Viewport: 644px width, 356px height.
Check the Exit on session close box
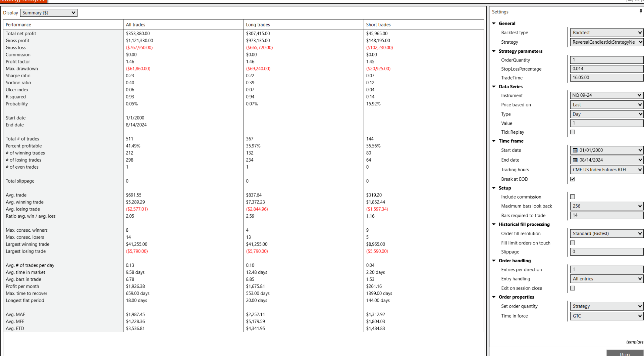[x=573, y=288]
